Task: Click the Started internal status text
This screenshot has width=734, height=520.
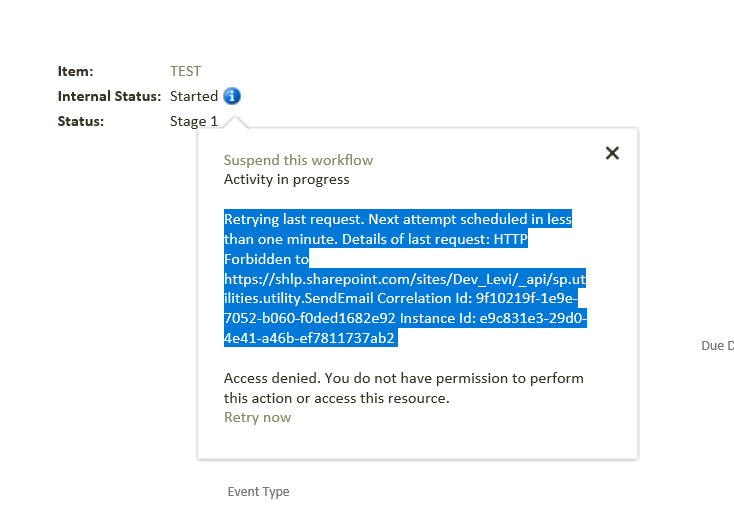Action: click(x=194, y=96)
